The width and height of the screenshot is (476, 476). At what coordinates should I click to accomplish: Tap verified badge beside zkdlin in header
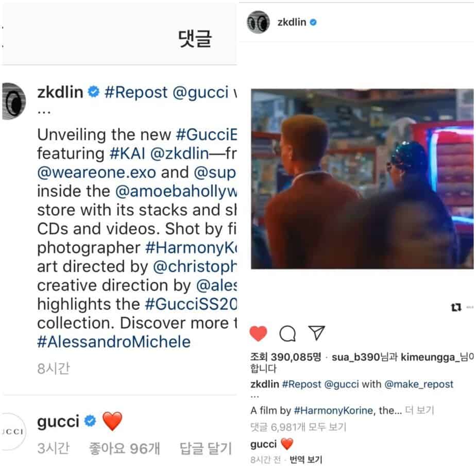pyautogui.click(x=313, y=22)
